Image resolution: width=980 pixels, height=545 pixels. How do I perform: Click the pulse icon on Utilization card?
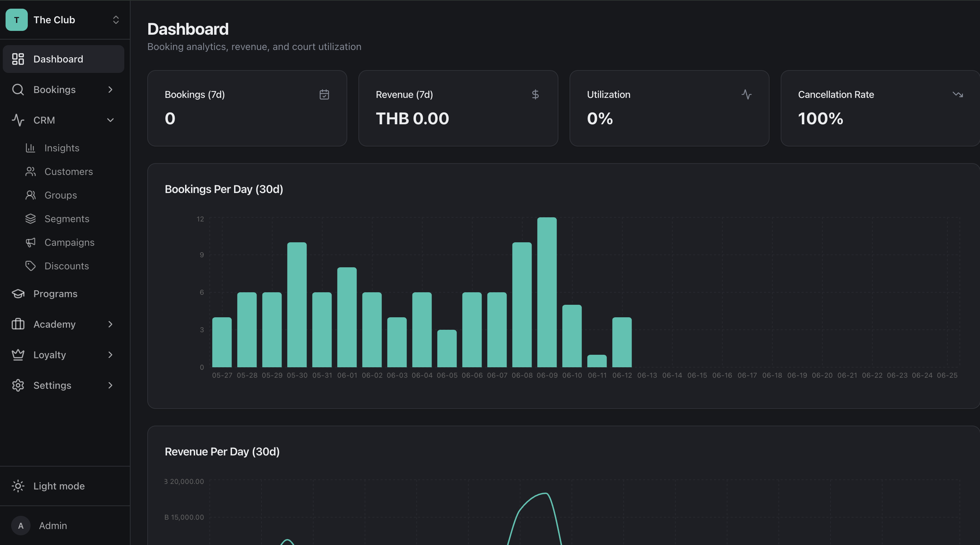tap(746, 94)
